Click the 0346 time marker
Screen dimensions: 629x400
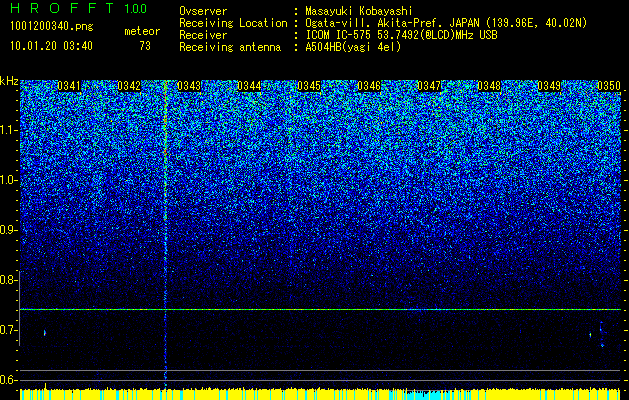pos(369,86)
